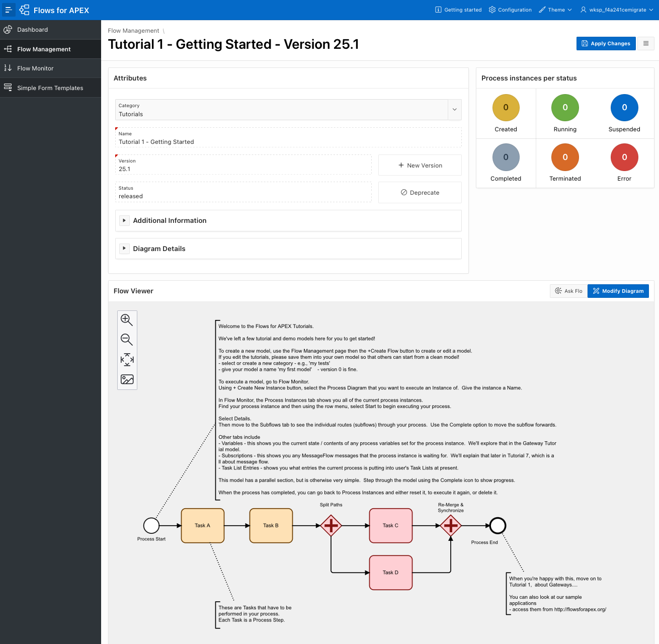Open Flow Monitor in the sidebar
This screenshot has width=659, height=644.
click(x=50, y=68)
